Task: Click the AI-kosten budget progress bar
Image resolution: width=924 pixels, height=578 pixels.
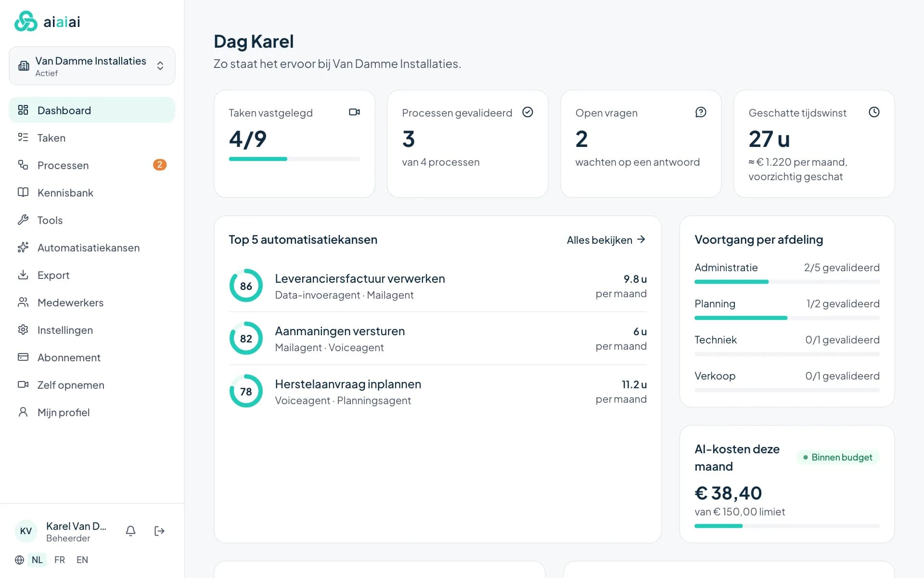Action: pos(787,526)
